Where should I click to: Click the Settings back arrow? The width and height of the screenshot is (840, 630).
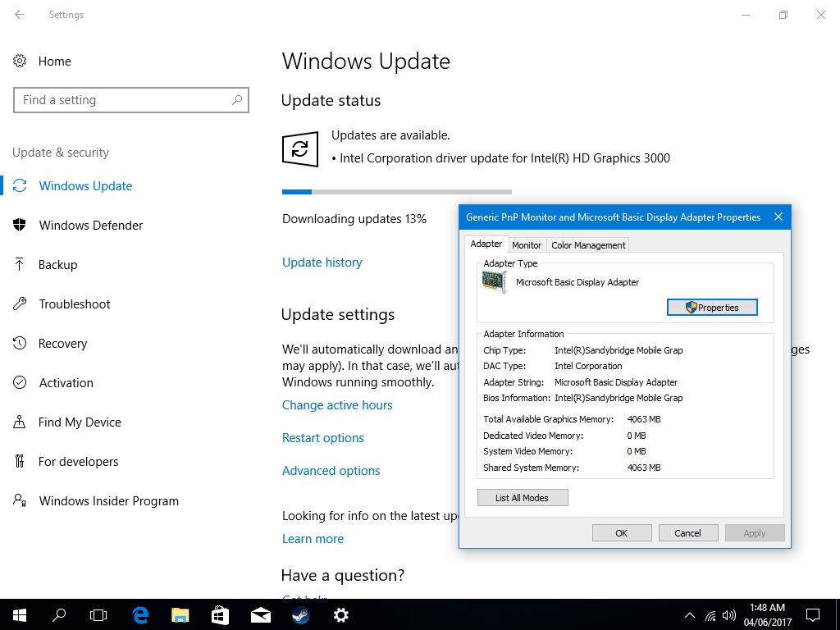(20, 15)
